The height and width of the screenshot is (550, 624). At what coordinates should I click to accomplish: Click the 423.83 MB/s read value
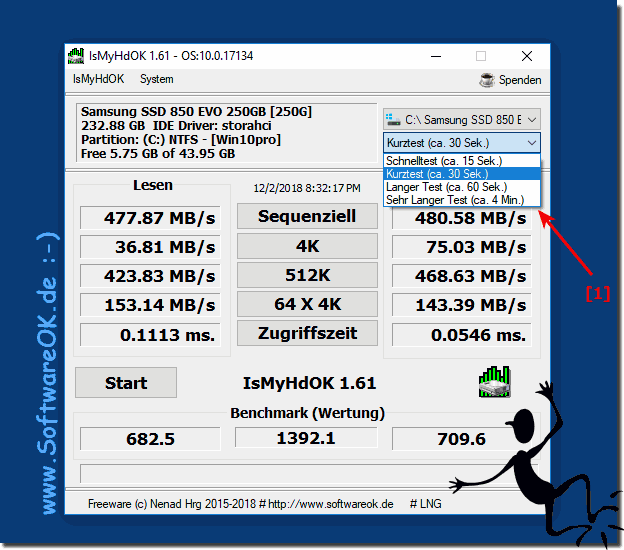pyautogui.click(x=150, y=276)
